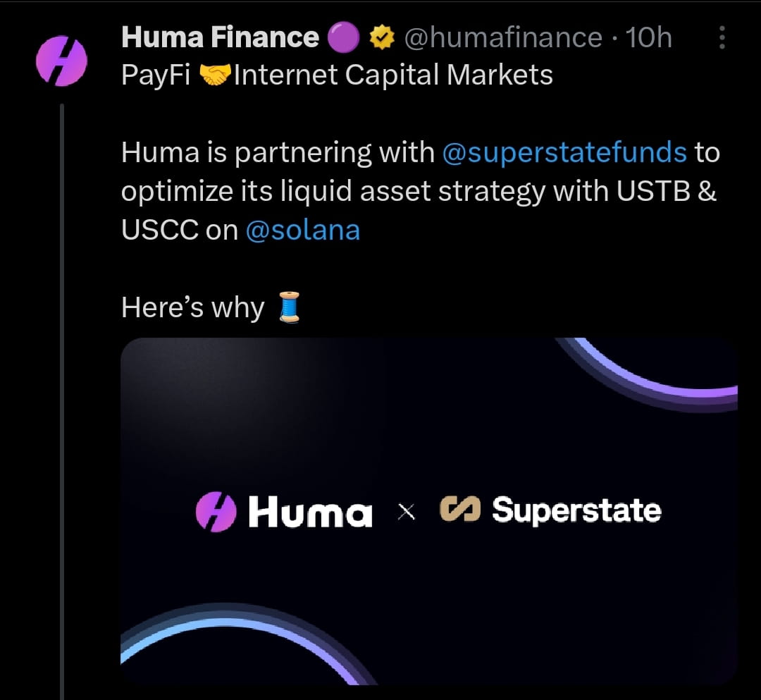Click the Huma logo in the banner
Image resolution: width=761 pixels, height=700 pixels.
pyautogui.click(x=216, y=512)
